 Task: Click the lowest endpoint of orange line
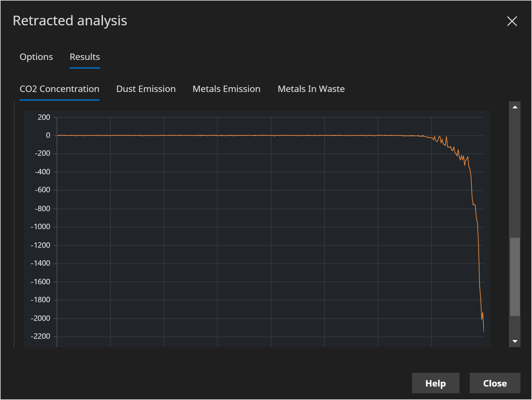pyautogui.click(x=484, y=332)
